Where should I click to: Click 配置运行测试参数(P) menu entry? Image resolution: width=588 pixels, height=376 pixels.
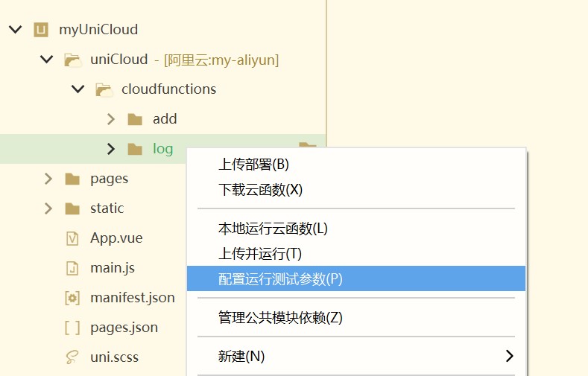coord(356,278)
